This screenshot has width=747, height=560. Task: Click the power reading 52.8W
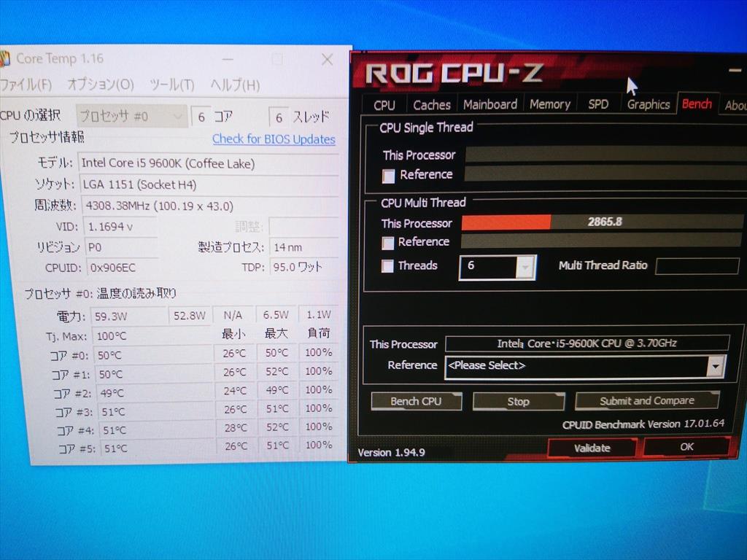point(190,316)
